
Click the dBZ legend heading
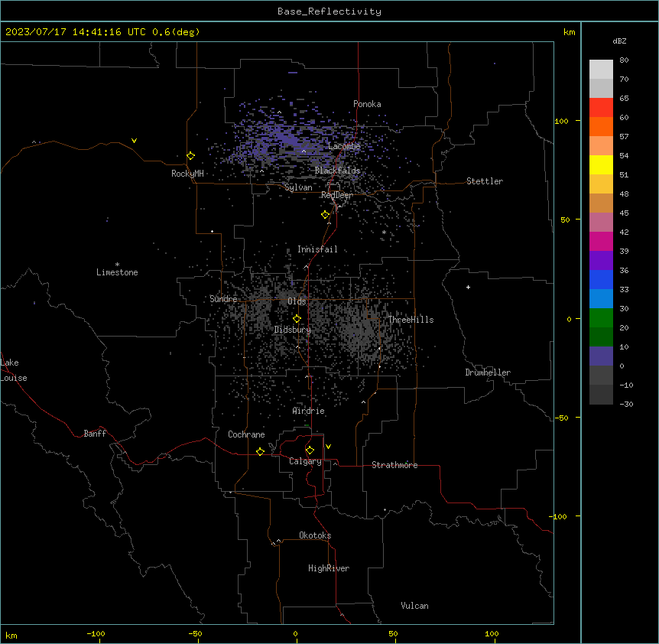(x=619, y=41)
